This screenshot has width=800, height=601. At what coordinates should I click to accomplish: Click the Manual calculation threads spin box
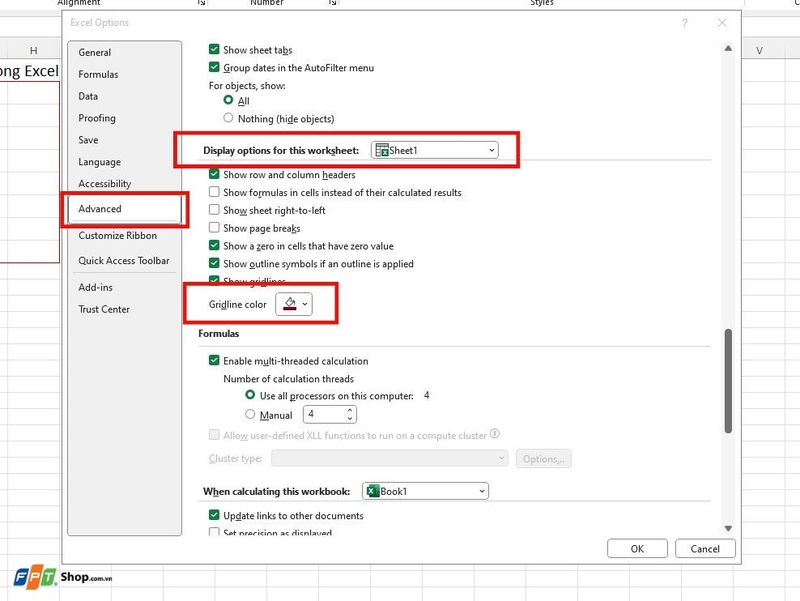(x=330, y=413)
